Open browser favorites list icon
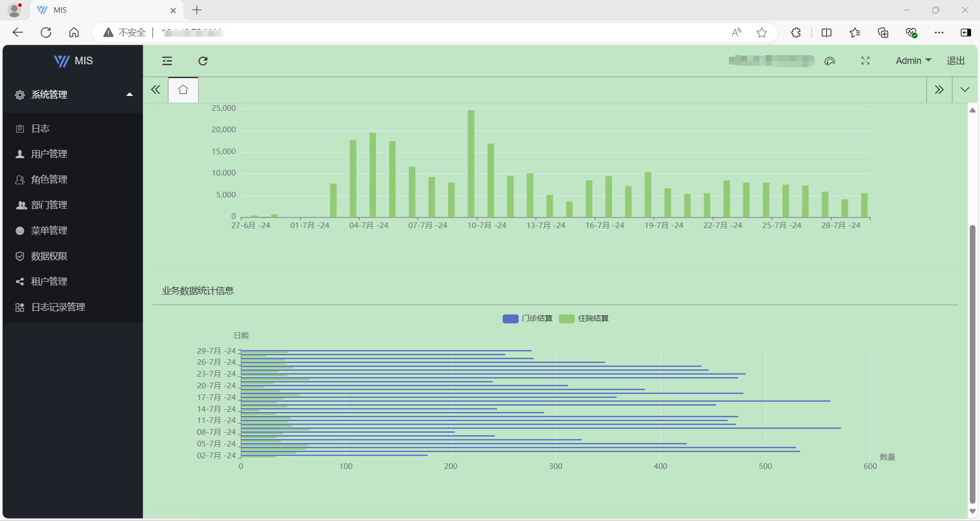Image resolution: width=980 pixels, height=521 pixels. coord(855,33)
